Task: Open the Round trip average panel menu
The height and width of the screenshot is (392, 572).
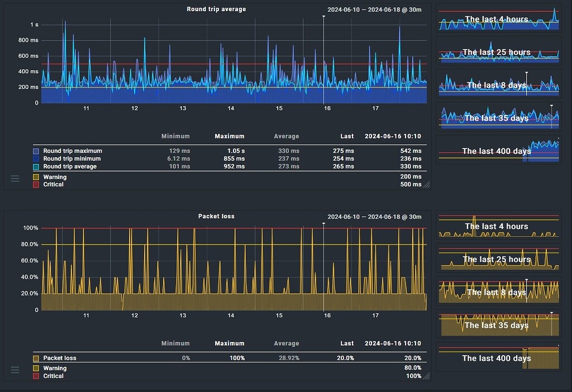Action: pyautogui.click(x=15, y=179)
